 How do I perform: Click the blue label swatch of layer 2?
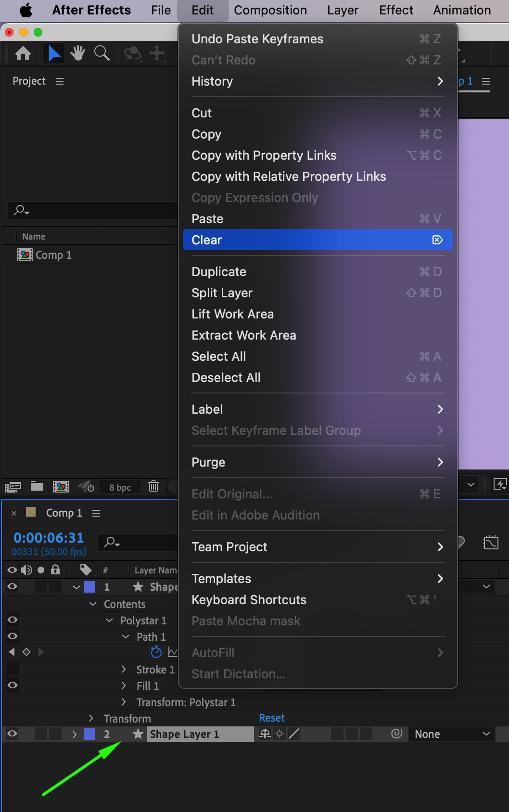(89, 734)
